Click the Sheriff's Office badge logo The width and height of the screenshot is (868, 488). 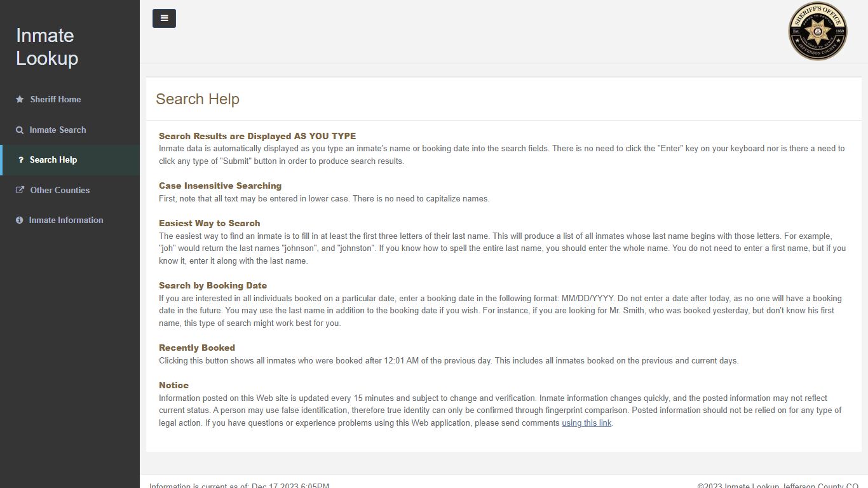pyautogui.click(x=817, y=31)
